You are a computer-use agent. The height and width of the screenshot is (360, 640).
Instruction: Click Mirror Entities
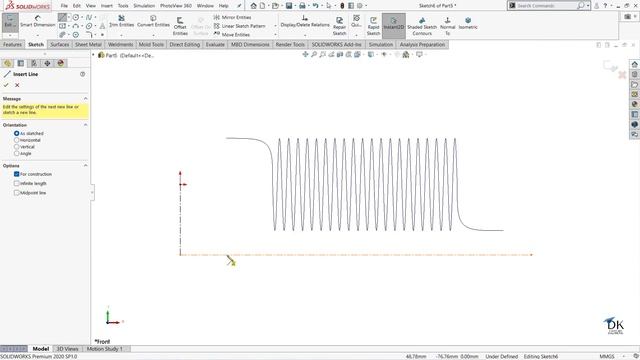232,17
